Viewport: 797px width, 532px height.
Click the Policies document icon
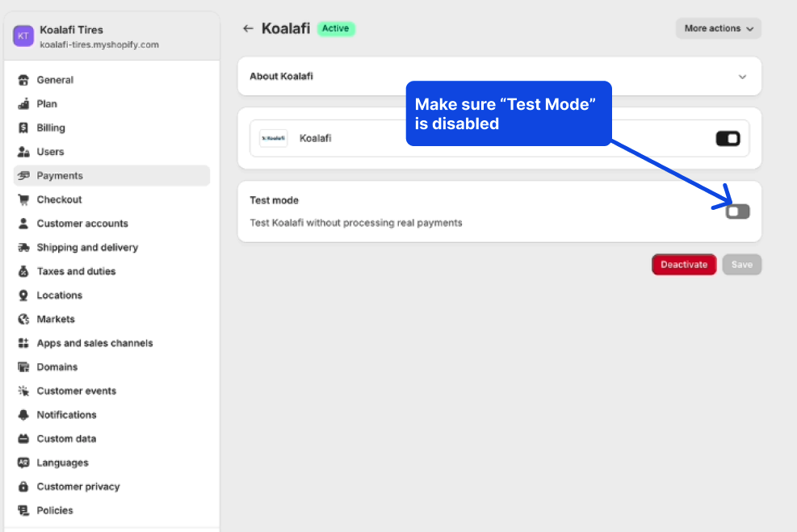point(23,510)
